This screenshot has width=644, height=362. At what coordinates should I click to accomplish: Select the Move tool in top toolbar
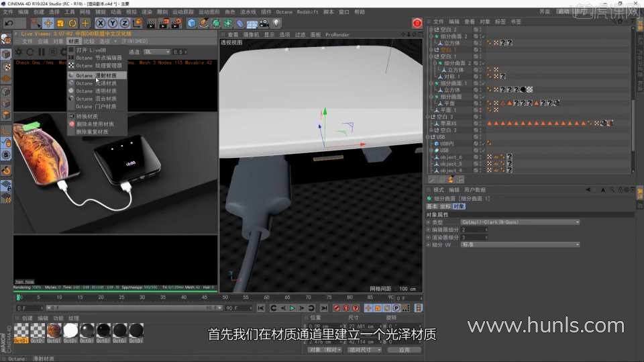coord(48,24)
